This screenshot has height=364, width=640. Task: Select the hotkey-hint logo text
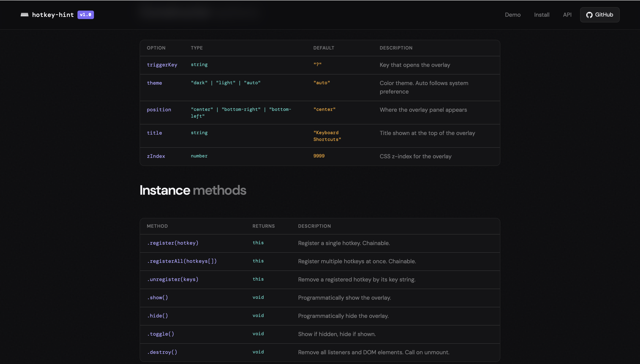tap(53, 15)
